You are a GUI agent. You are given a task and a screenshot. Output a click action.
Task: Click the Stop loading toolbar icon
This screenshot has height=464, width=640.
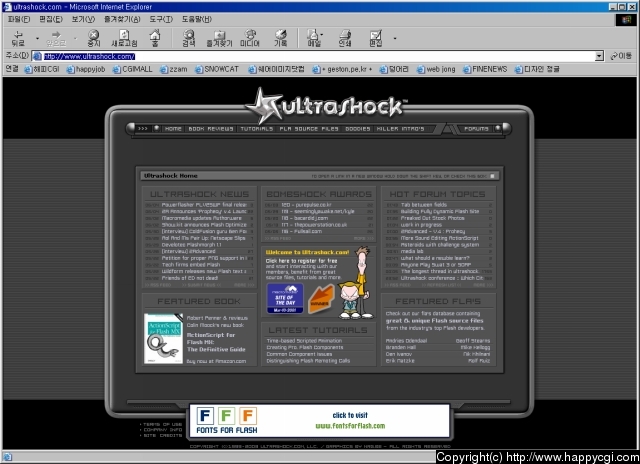[x=94, y=38]
